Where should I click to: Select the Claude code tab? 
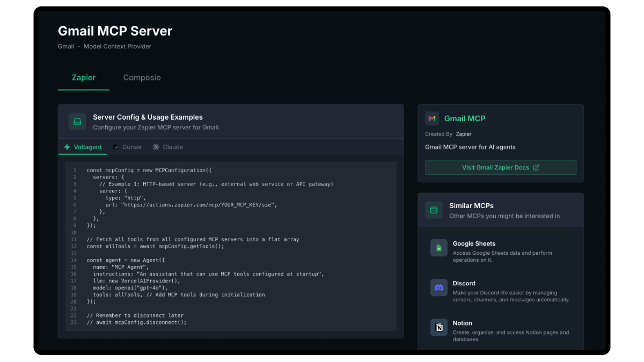tap(168, 147)
